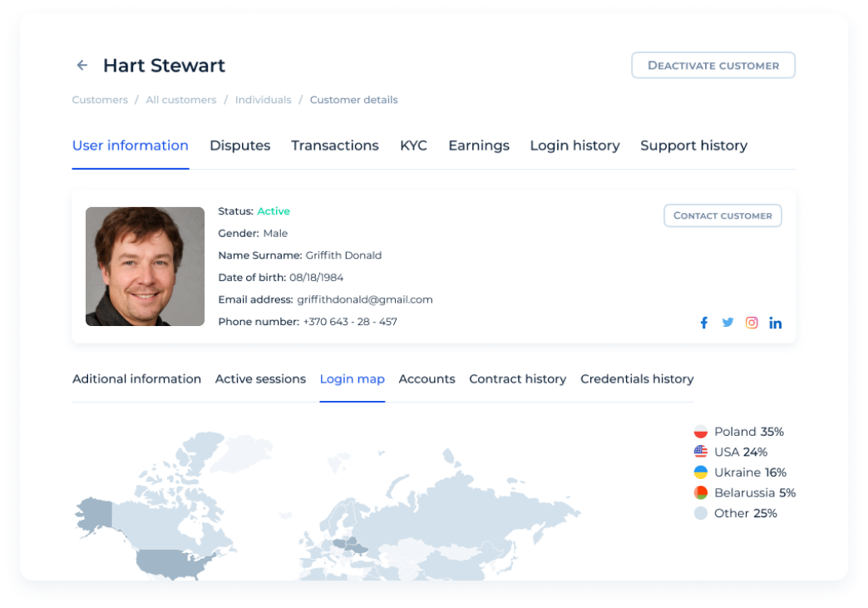The image size is (868, 608).
Task: Navigate to All customers breadcrumb
Action: [180, 100]
